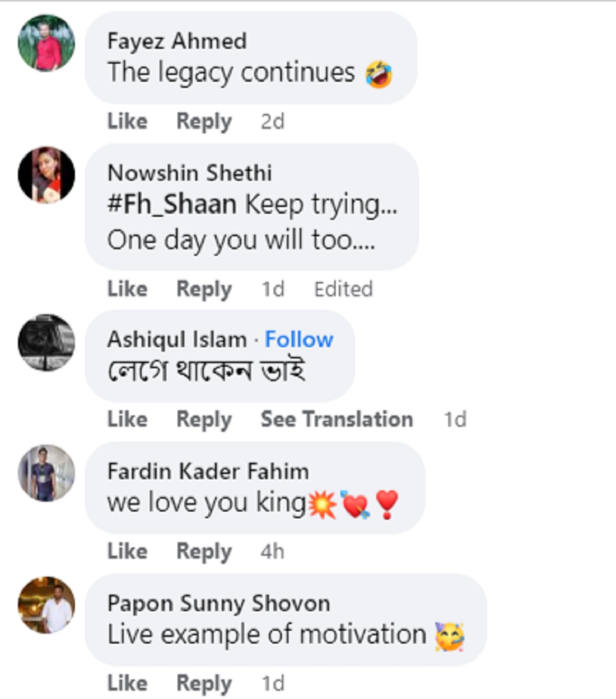Follow Ashiqul Islam

(299, 339)
